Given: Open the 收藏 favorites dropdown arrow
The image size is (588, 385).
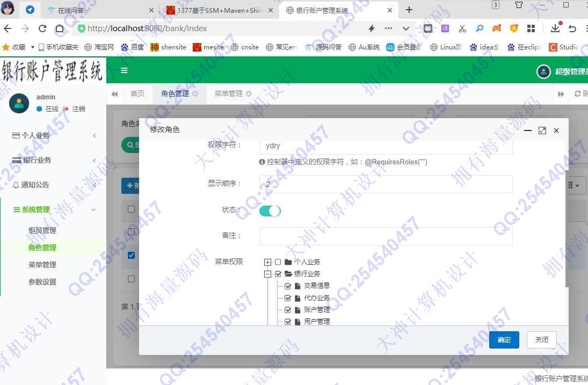Looking at the screenshot, I should 33,47.
